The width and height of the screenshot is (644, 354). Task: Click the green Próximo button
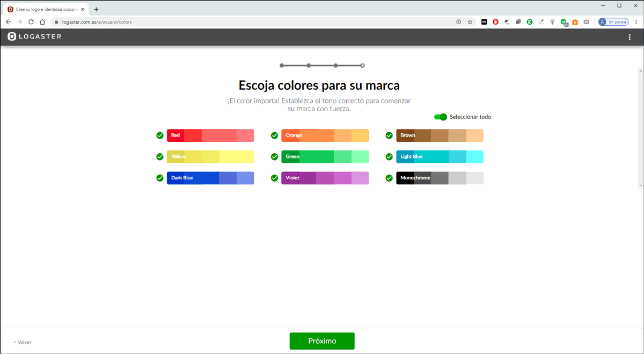pos(322,341)
